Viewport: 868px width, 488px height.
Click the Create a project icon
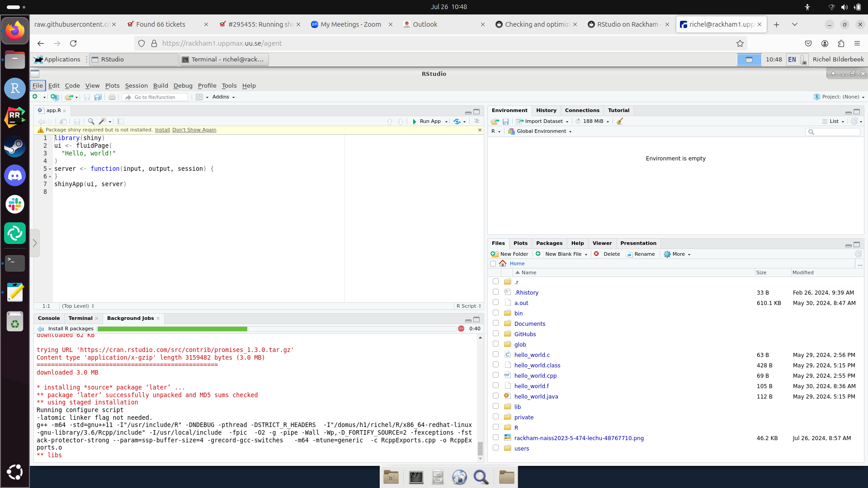tap(55, 97)
